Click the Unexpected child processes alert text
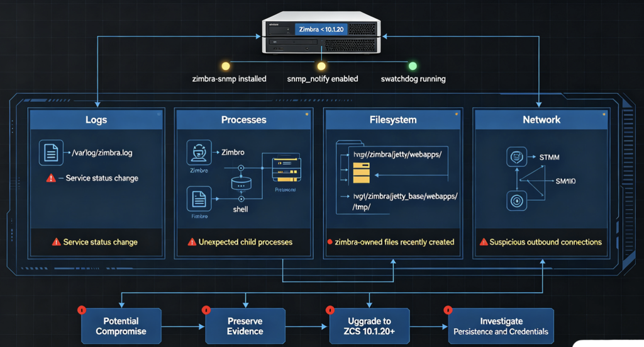This screenshot has height=347, width=644. tap(246, 242)
